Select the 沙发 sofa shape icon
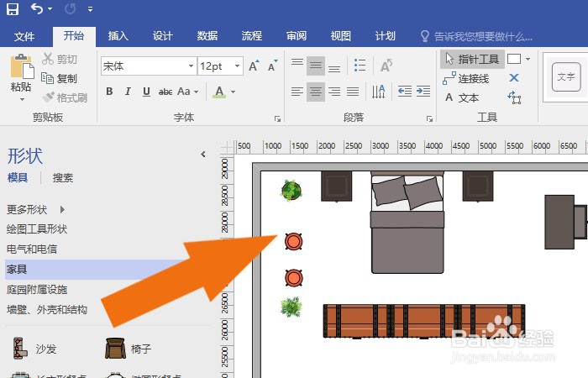This screenshot has height=378, width=588. pos(21,349)
